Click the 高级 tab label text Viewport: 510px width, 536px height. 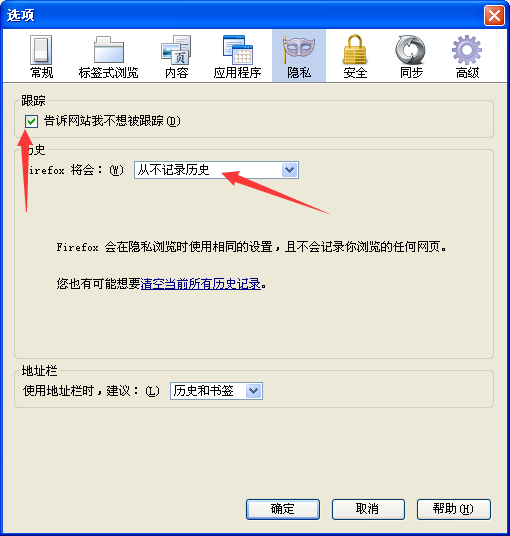[x=468, y=73]
